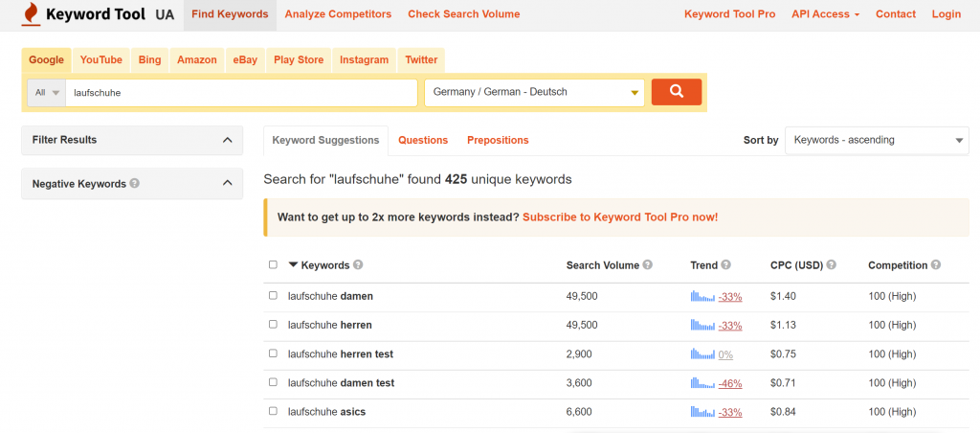
Task: Click Subscribe to Keyword Tool Pro now link
Action: pos(620,217)
